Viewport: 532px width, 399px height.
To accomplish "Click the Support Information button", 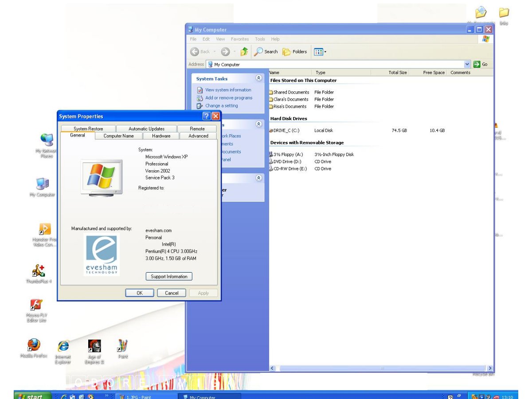I will [x=169, y=277].
